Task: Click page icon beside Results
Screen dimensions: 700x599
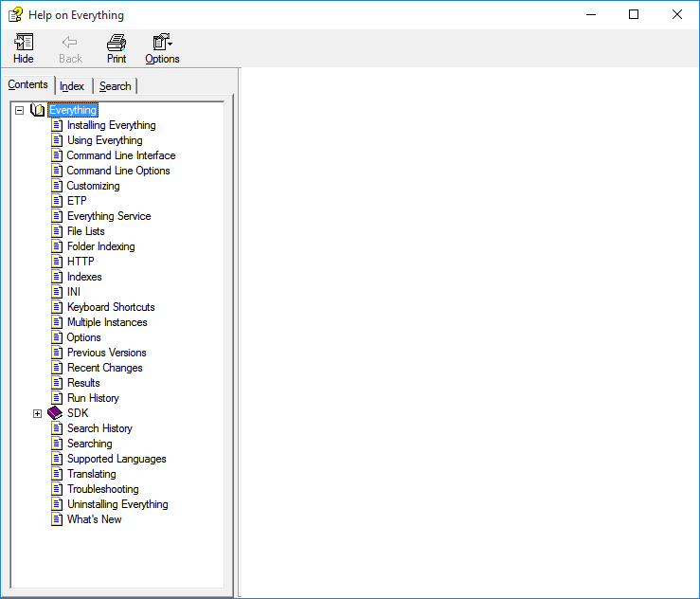Action: point(57,383)
